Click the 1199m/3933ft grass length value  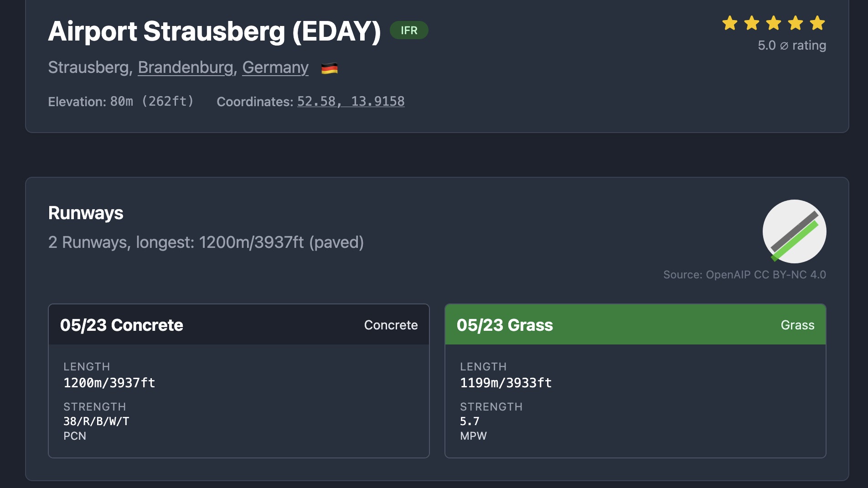[506, 383]
